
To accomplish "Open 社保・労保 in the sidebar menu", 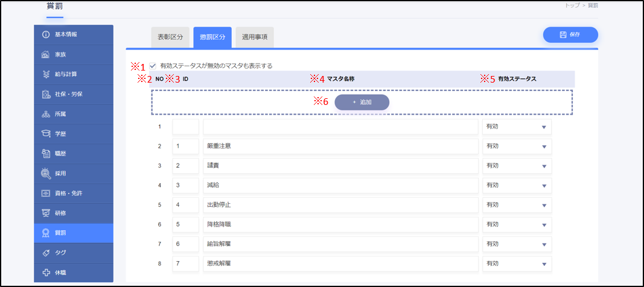I will 74,94.
